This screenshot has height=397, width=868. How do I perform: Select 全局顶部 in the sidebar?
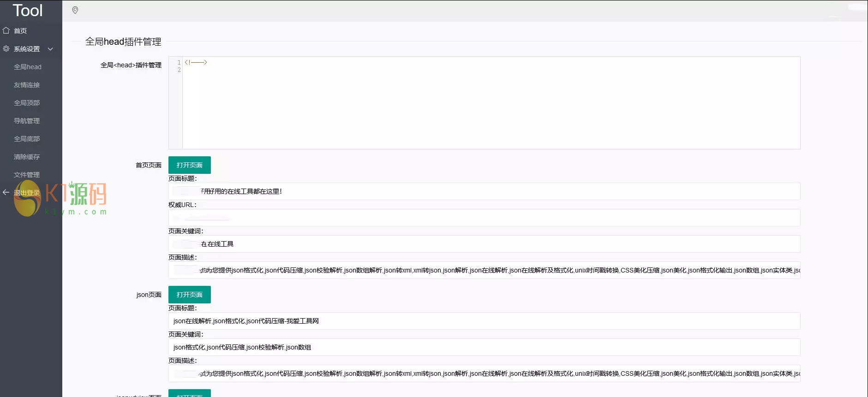[27, 103]
